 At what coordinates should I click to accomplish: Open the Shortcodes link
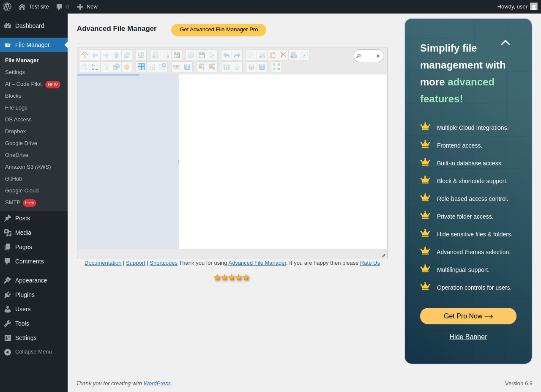click(x=164, y=263)
